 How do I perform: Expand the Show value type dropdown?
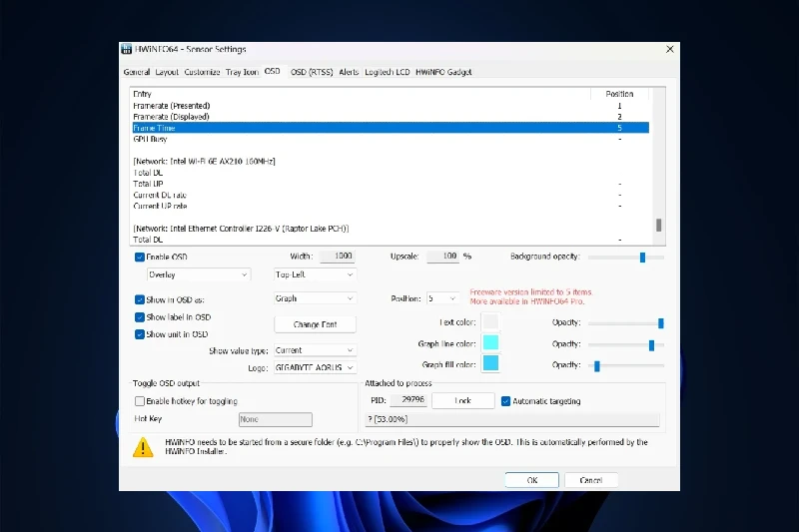[315, 350]
